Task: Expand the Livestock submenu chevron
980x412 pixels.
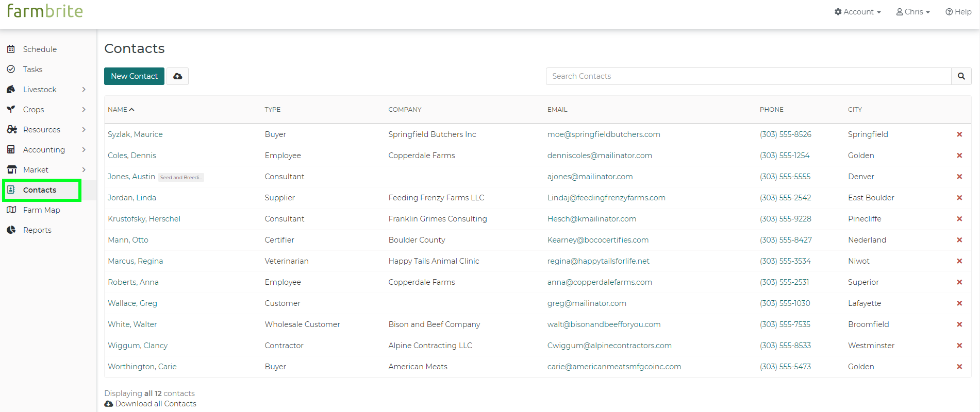Action: coord(84,90)
